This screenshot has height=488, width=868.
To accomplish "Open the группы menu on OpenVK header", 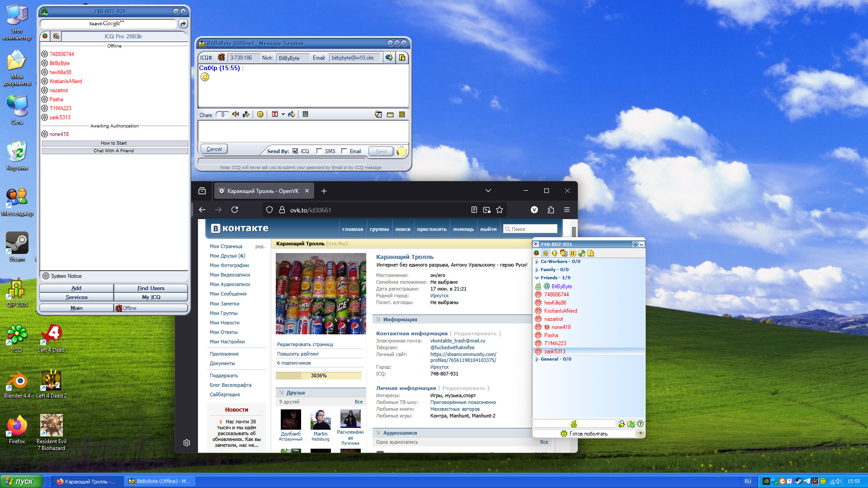I will point(379,229).
